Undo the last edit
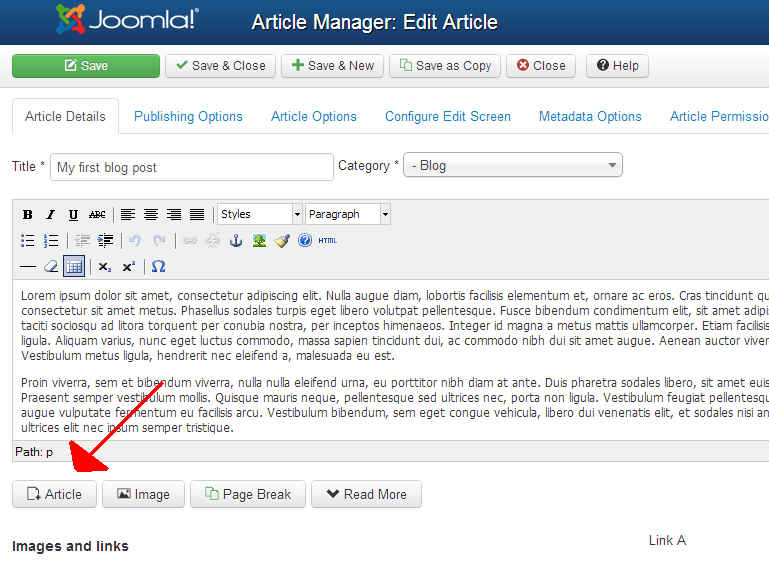 coord(135,240)
